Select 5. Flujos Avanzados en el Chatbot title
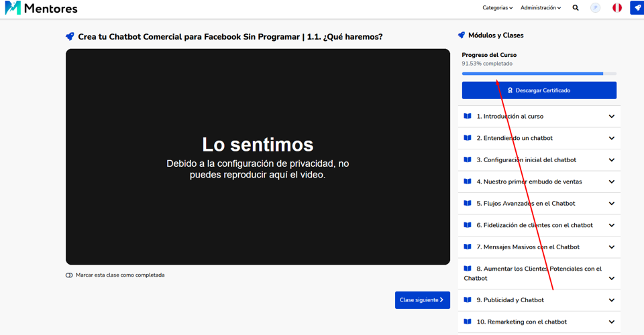This screenshot has width=644, height=335. click(526, 204)
